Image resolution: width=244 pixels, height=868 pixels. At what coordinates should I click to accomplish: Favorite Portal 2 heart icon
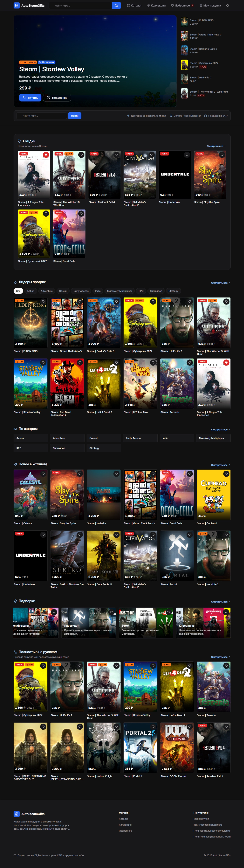coord(153,727)
